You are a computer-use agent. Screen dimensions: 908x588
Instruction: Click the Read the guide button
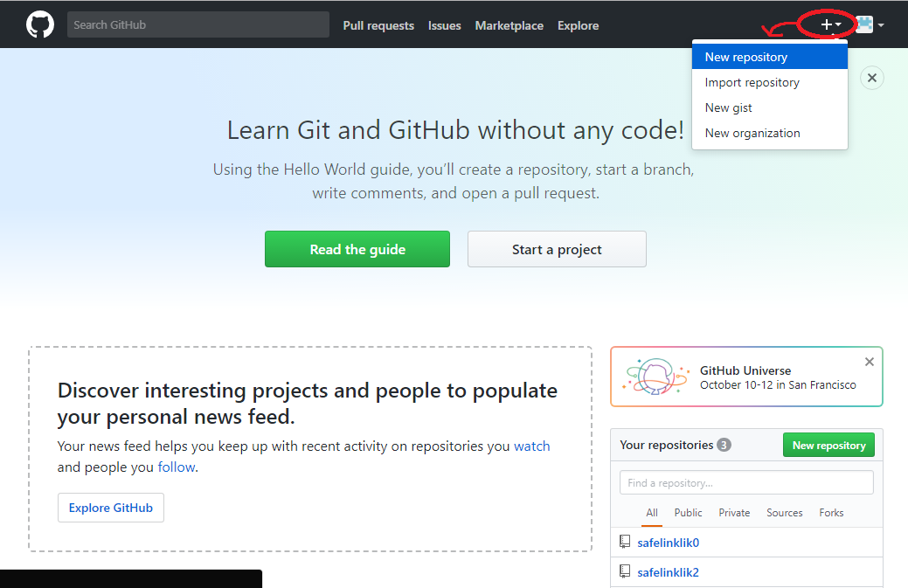357,249
